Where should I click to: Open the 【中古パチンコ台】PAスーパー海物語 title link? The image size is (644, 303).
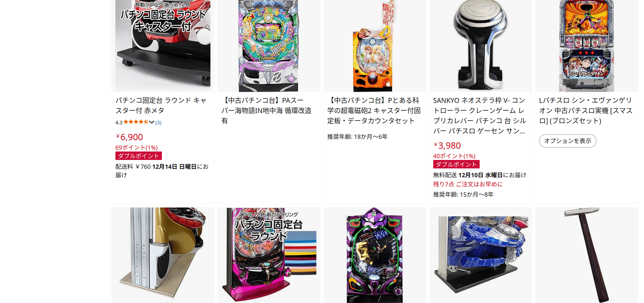[x=266, y=111]
